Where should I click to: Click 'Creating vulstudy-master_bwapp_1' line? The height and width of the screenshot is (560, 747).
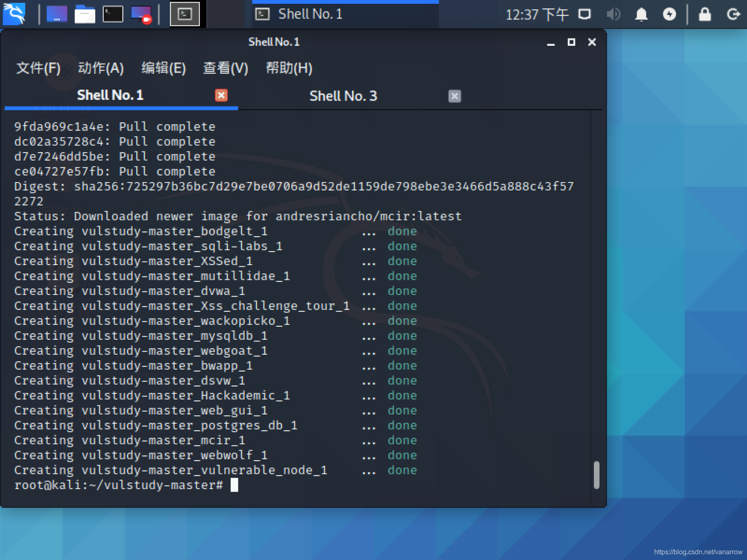pyautogui.click(x=215, y=366)
